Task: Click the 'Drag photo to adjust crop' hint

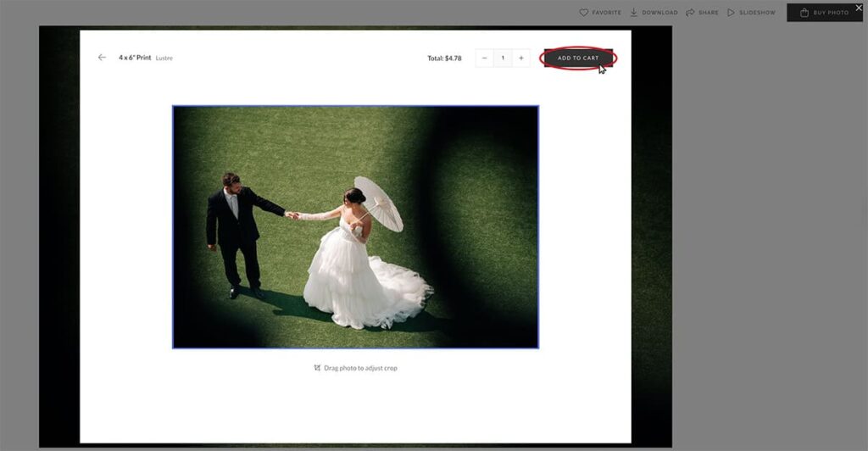Action: click(x=355, y=368)
